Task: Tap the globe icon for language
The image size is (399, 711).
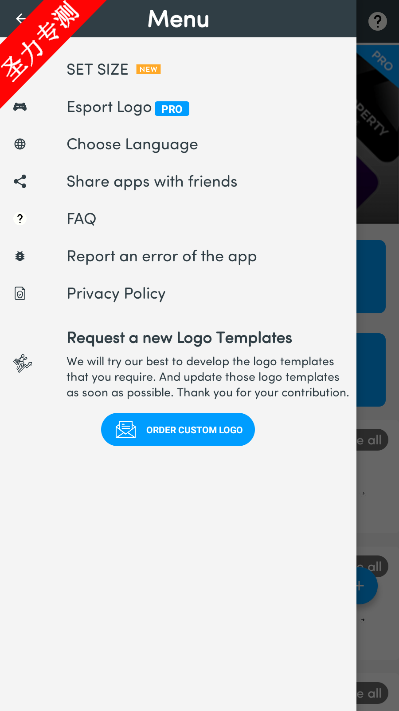Action: (x=19, y=144)
